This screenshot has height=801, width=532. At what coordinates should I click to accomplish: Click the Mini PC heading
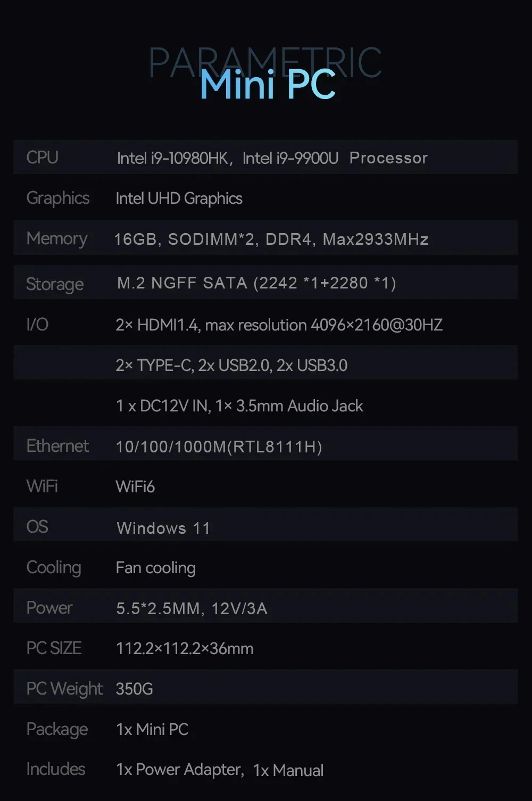tap(268, 85)
